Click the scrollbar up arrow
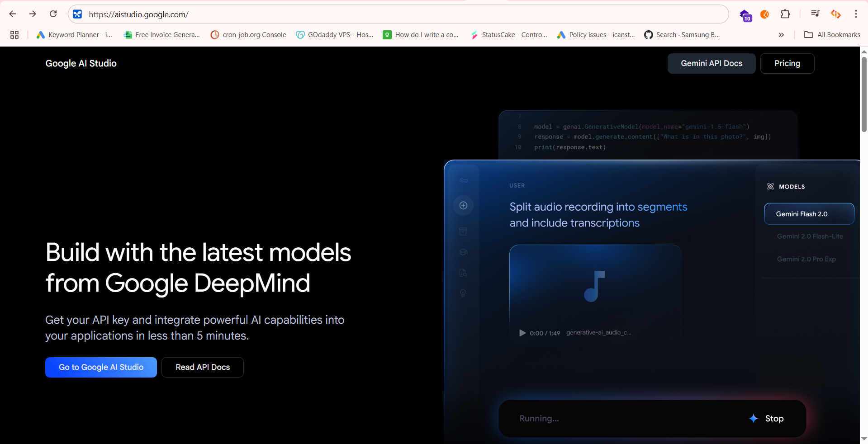 (864, 52)
